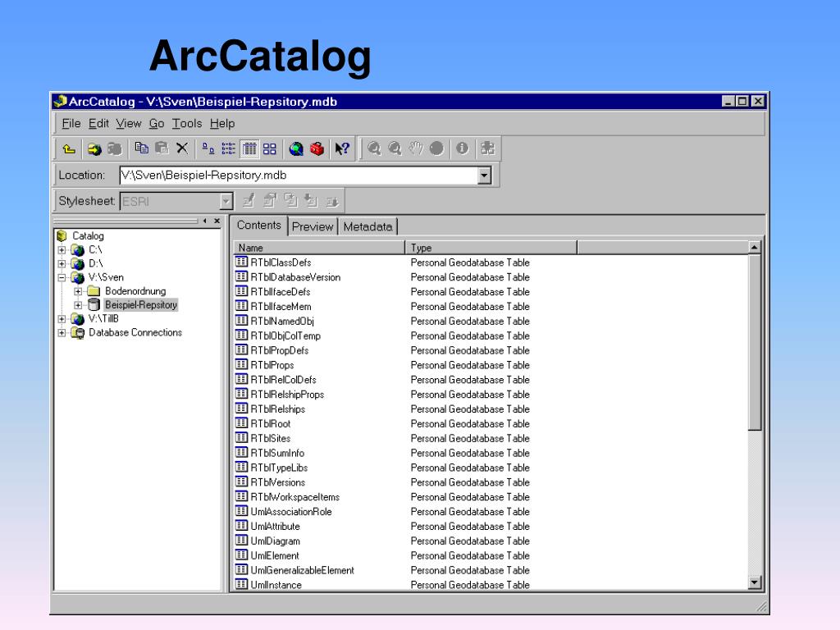Click the Full Extent globe icon
The width and height of the screenshot is (840, 630).
point(436,148)
